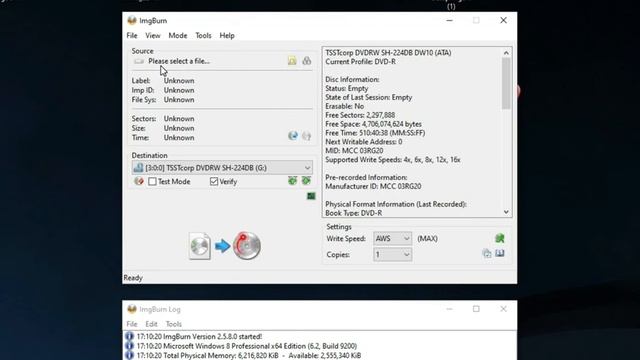This screenshot has width=640, height=360.
Task: Click the small green monitor icon under Destination
Action: pyautogui.click(x=311, y=196)
